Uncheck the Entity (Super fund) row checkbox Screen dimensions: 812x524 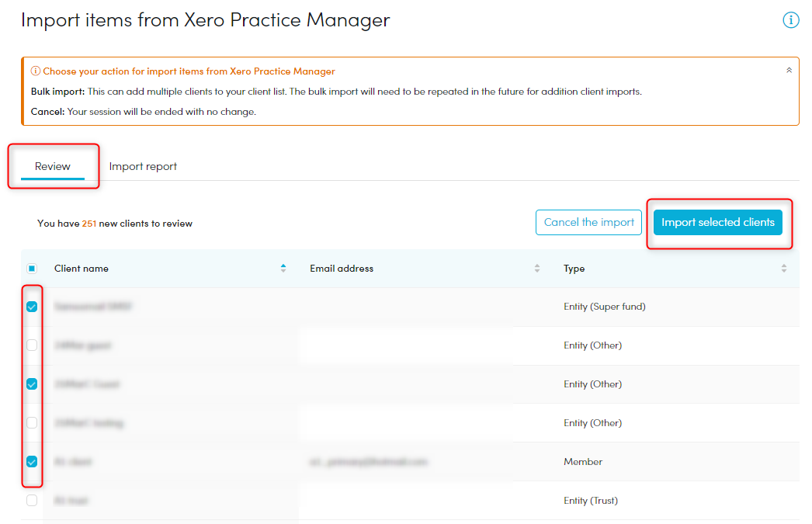32,307
